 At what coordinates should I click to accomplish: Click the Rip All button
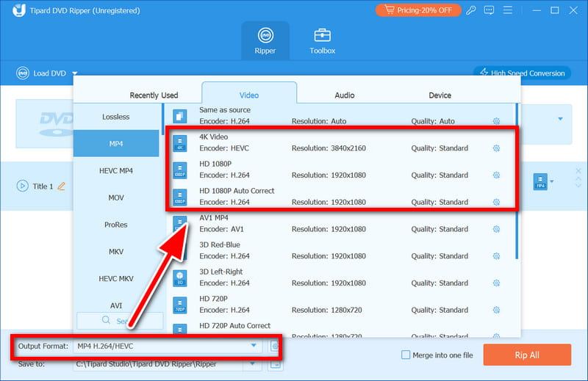pos(527,355)
